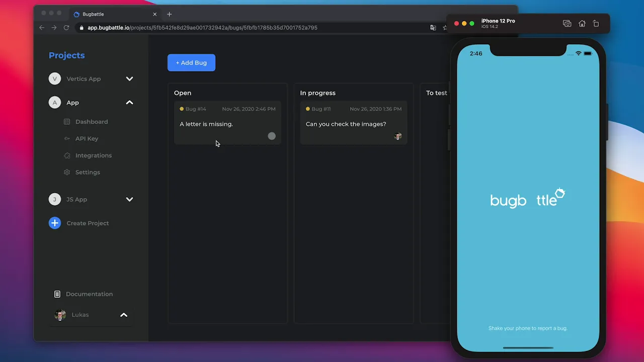644x362 pixels.
Task: Click the browser address bar URL
Action: pos(202,28)
